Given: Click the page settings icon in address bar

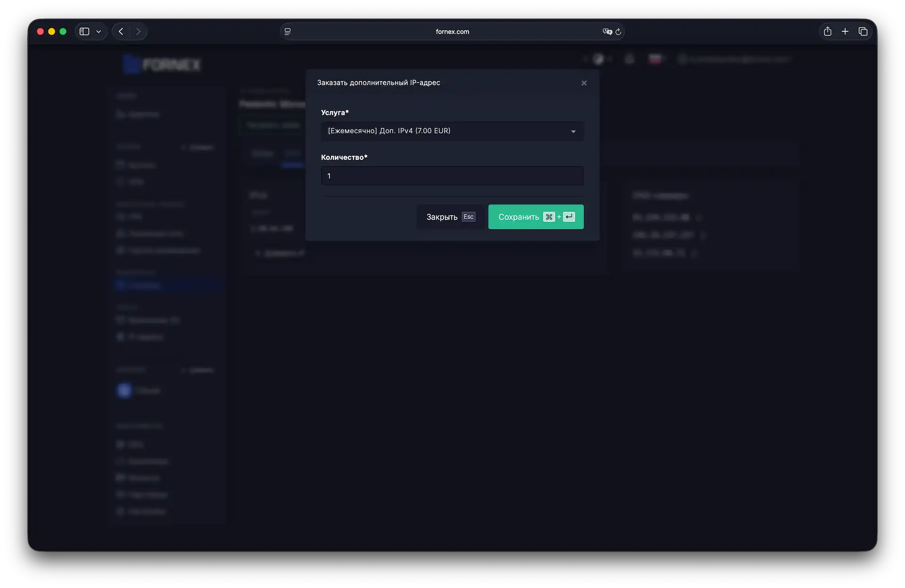Looking at the screenshot, I should coord(288,32).
